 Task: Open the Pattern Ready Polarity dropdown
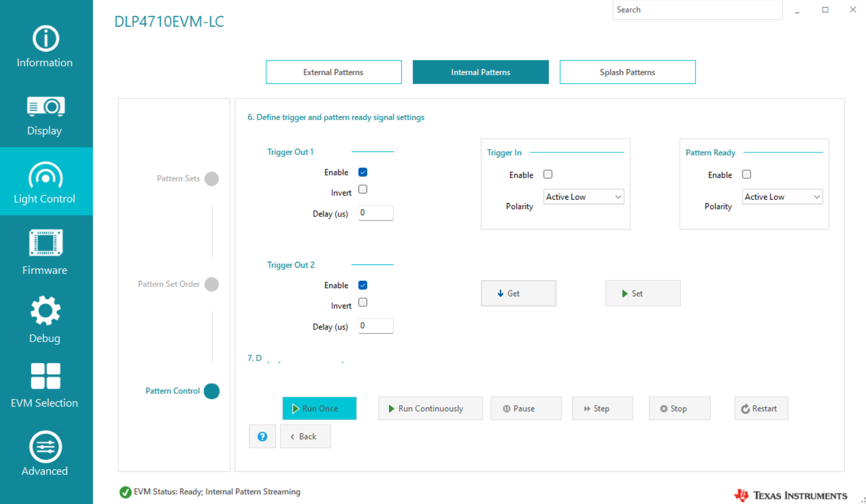click(x=782, y=197)
